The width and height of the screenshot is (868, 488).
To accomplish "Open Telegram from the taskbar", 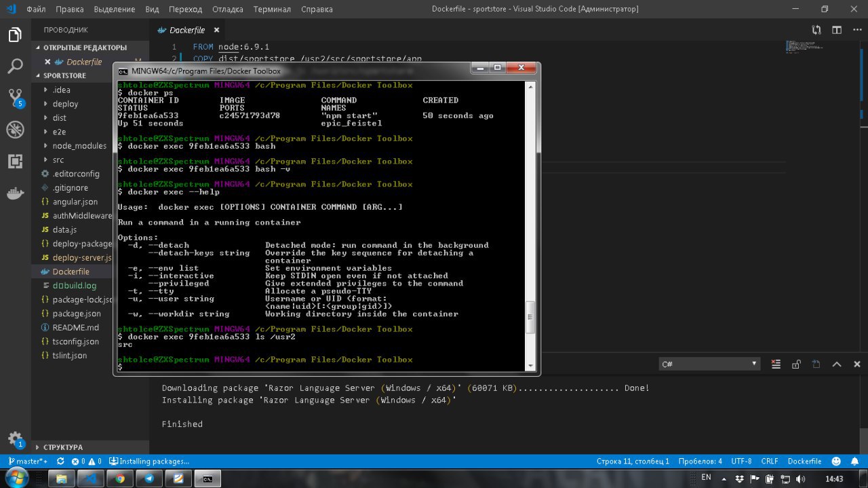I will click(149, 478).
